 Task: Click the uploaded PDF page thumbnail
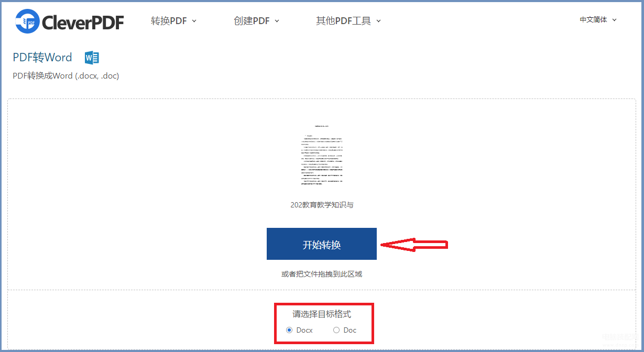coord(322,155)
